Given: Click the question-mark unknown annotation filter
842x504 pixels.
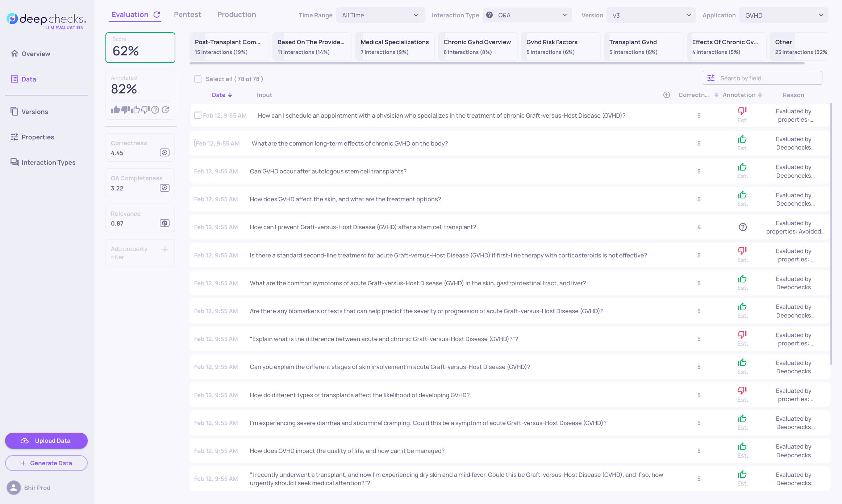Looking at the screenshot, I should (155, 110).
